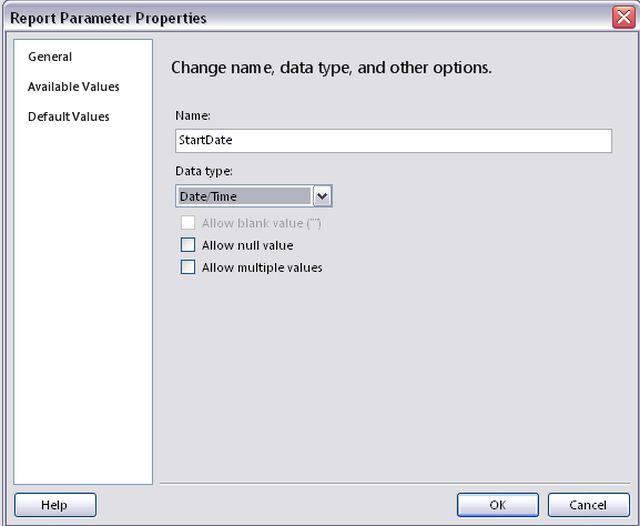Switch to the Default Values page
The height and width of the screenshot is (526, 640).
click(x=68, y=117)
